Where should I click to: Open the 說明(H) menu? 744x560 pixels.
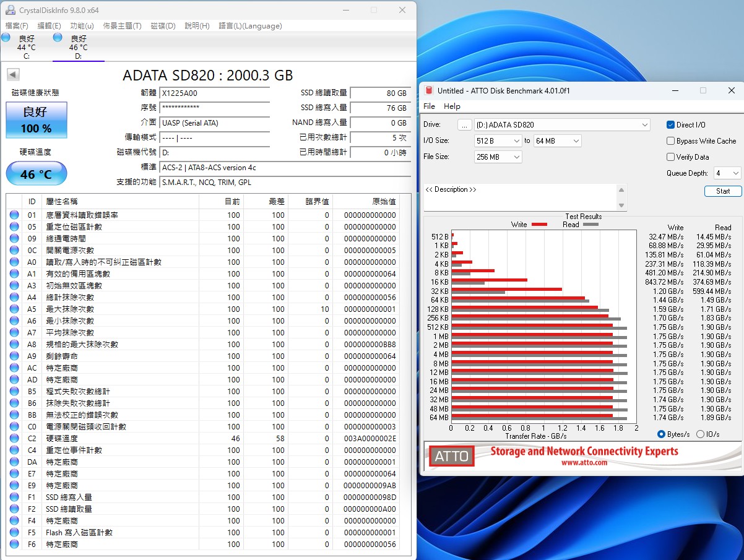[x=197, y=25]
